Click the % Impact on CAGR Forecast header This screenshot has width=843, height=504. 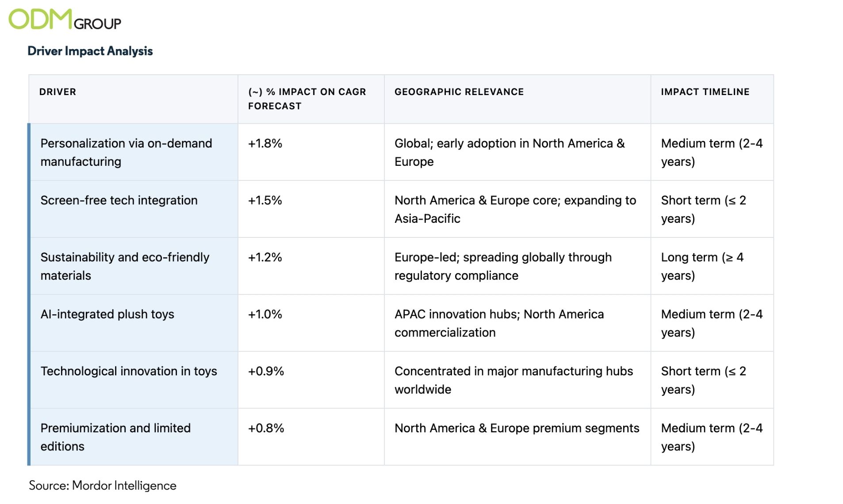coord(307,99)
